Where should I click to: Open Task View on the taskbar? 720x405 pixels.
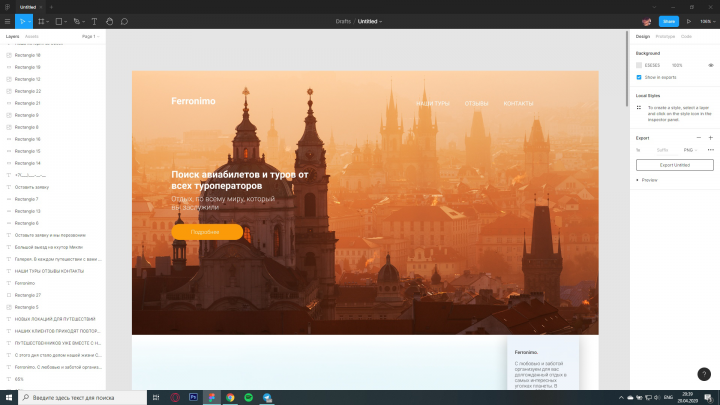[156, 398]
